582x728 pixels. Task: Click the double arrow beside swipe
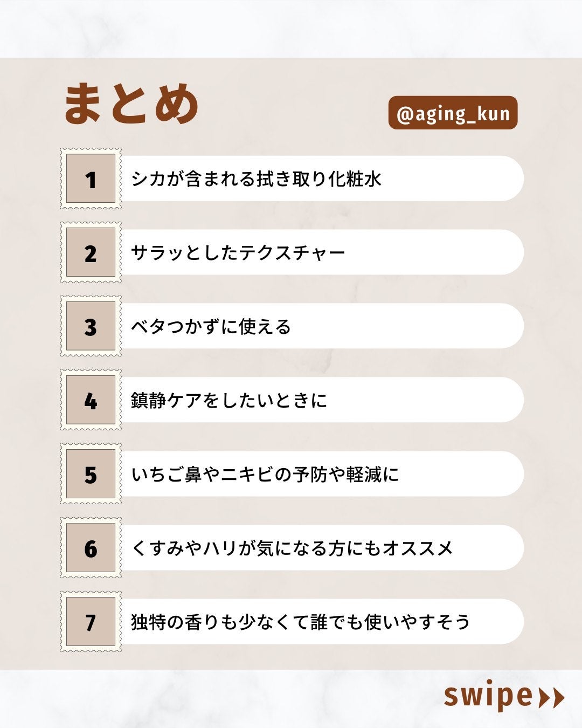point(551,698)
